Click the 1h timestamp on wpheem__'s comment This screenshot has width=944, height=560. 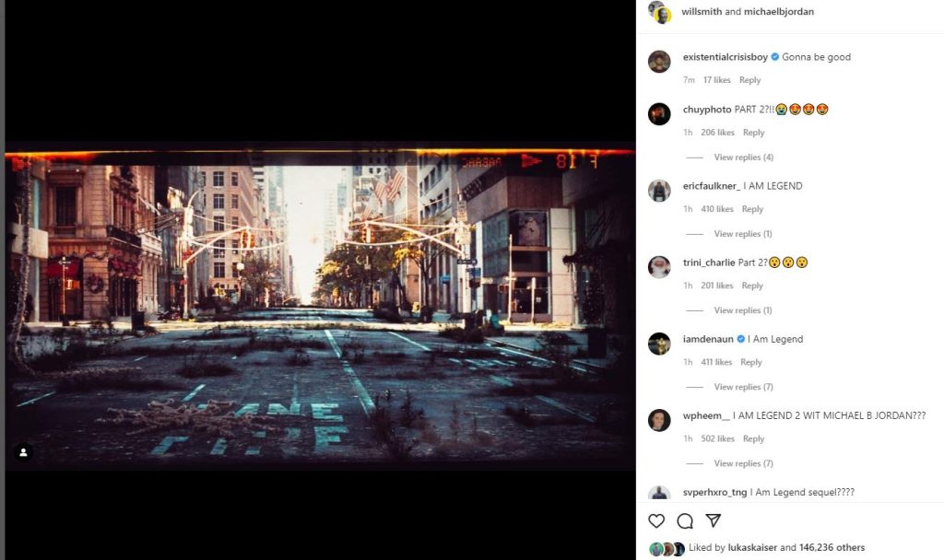[x=688, y=438]
